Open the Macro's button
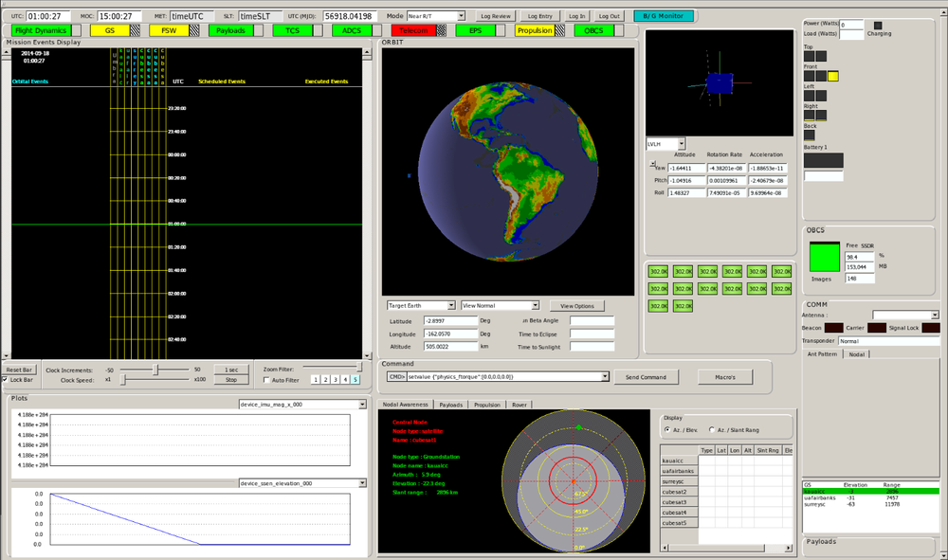The image size is (948, 560). 725,377
